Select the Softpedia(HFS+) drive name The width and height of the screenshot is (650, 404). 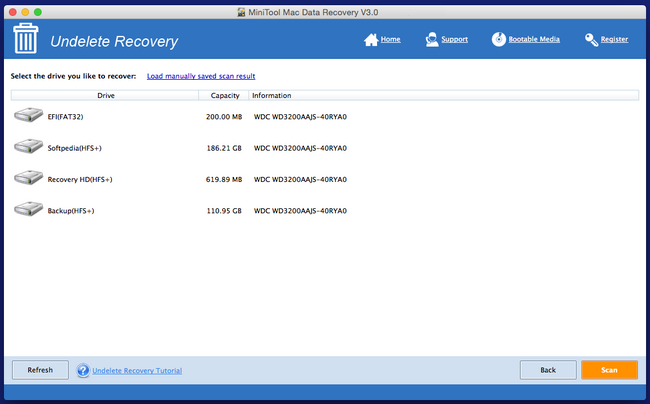(75, 148)
